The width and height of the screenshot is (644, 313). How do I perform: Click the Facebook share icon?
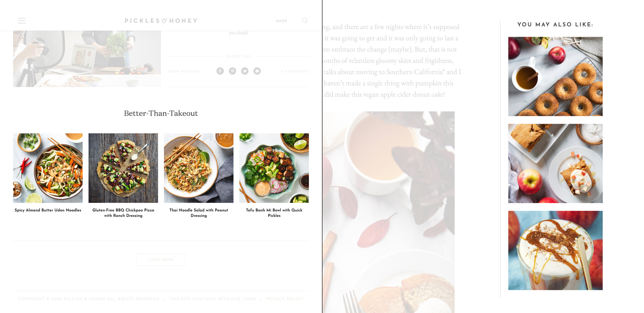(220, 71)
